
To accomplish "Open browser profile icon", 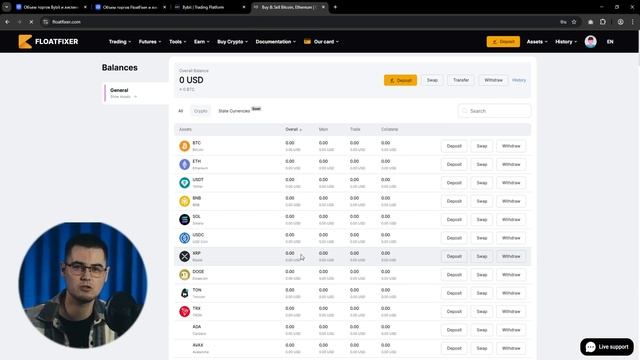I will pyautogui.click(x=620, y=22).
